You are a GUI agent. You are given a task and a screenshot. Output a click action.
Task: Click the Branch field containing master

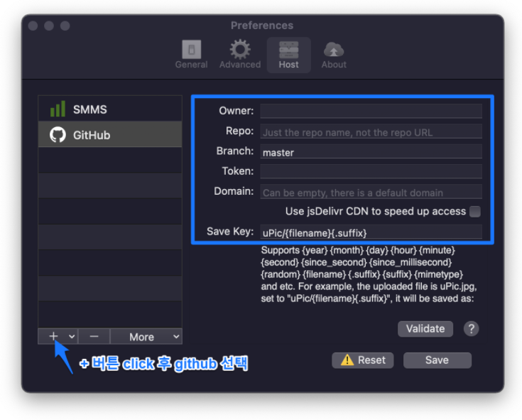[371, 151]
